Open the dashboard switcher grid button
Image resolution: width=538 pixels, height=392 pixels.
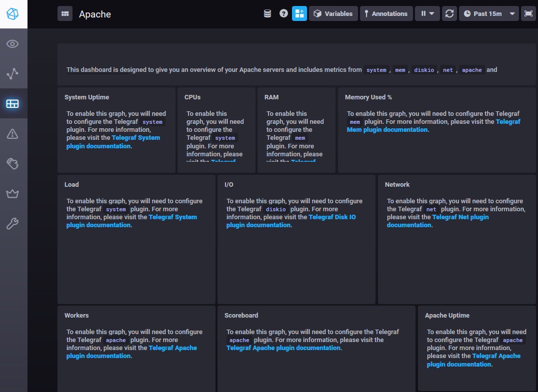point(65,13)
